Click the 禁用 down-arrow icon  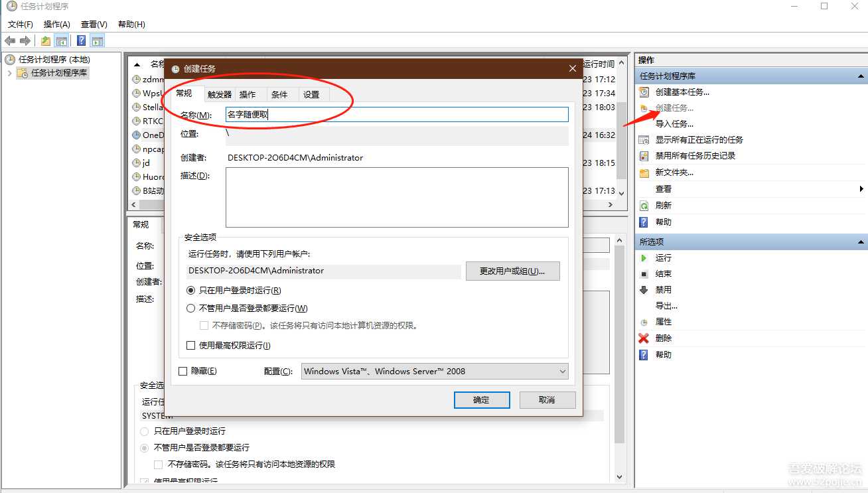(x=644, y=290)
